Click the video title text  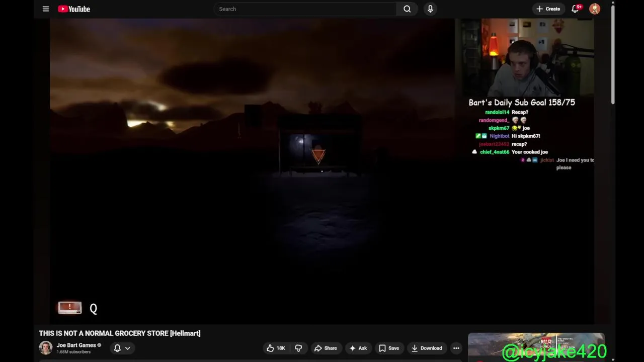pos(120,333)
